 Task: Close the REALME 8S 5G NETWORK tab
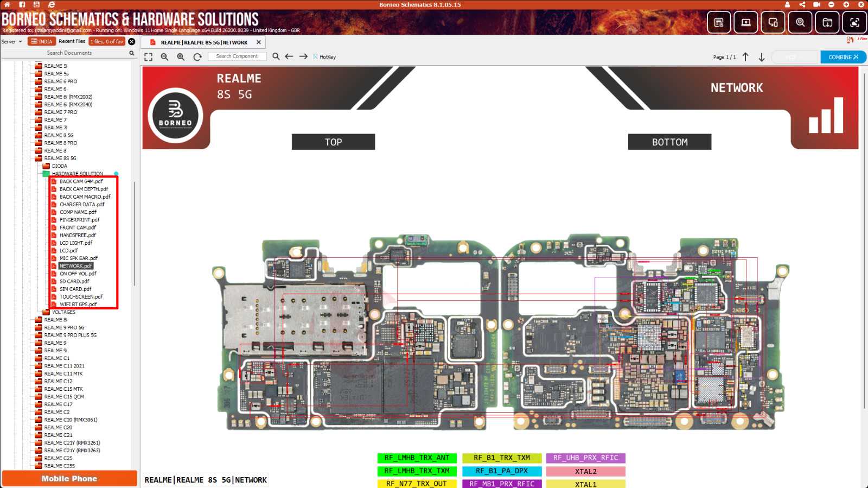259,42
